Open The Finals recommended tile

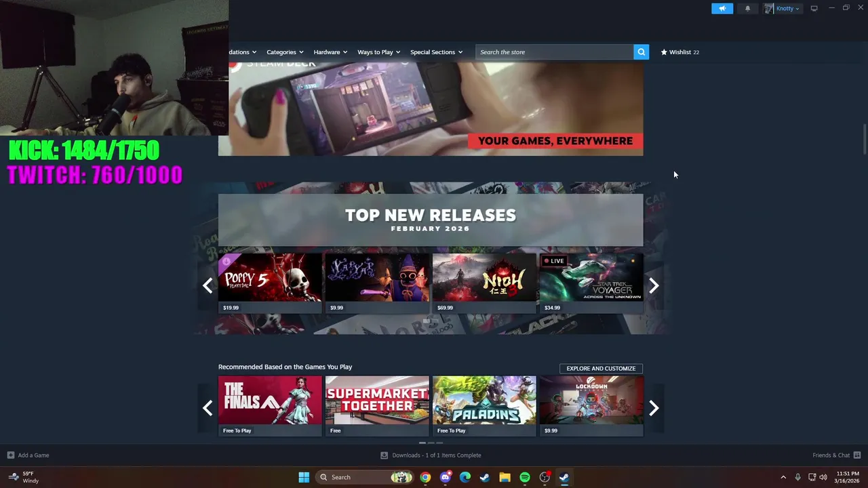click(270, 406)
